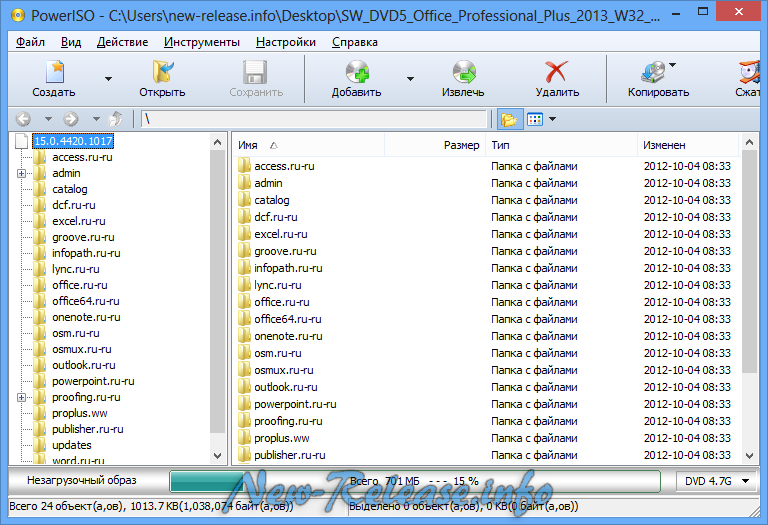Click the Сжать compress icon at toolbar edge
The image size is (768, 525).
(x=749, y=72)
